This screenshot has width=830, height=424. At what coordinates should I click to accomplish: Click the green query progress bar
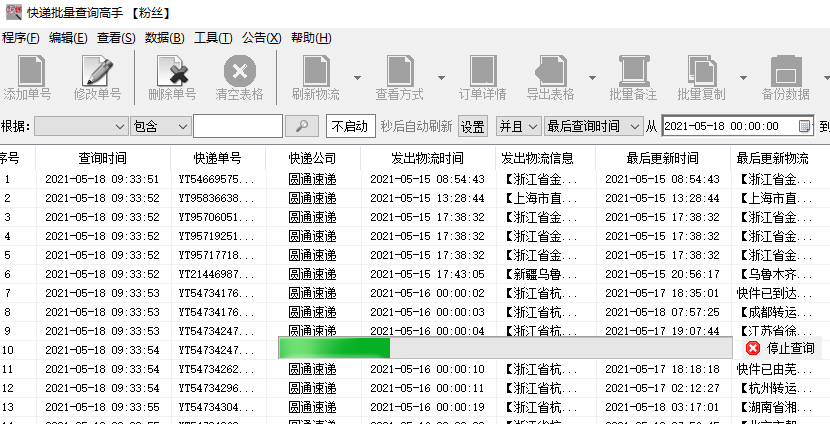coord(506,348)
